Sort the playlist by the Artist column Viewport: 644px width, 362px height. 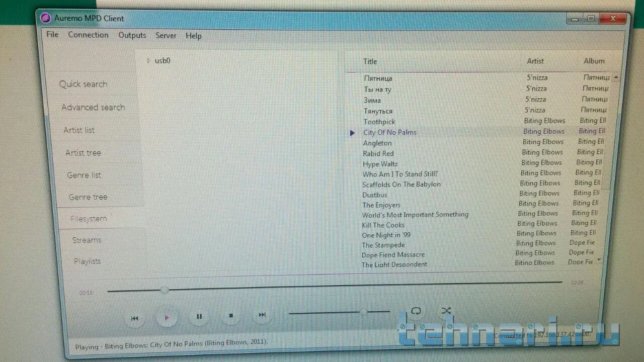(x=535, y=61)
